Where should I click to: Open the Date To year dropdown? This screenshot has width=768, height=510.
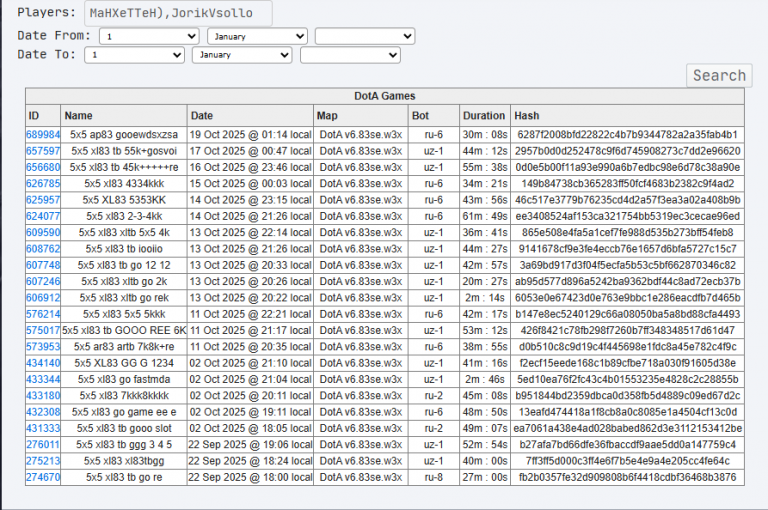(x=350, y=55)
